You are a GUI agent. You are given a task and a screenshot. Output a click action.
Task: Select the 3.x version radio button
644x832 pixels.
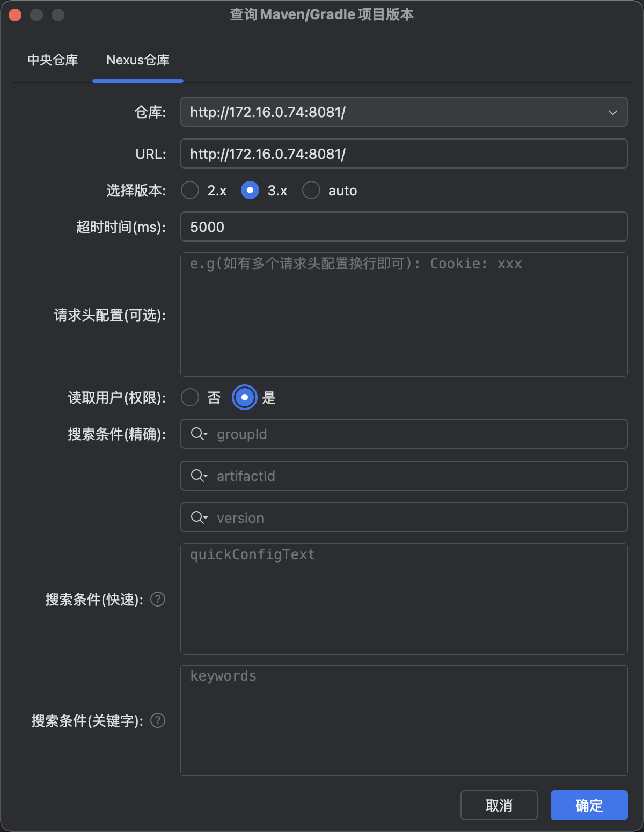point(250,190)
